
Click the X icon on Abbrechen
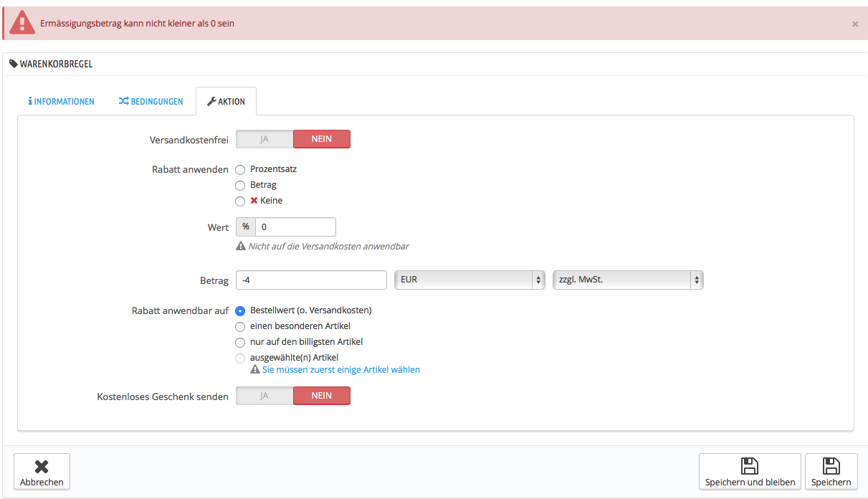(42, 467)
